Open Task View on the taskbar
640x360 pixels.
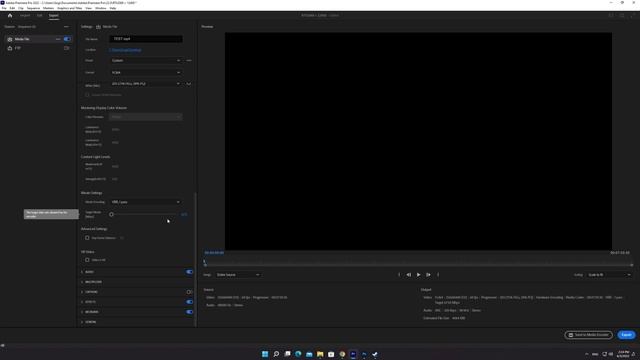287,354
